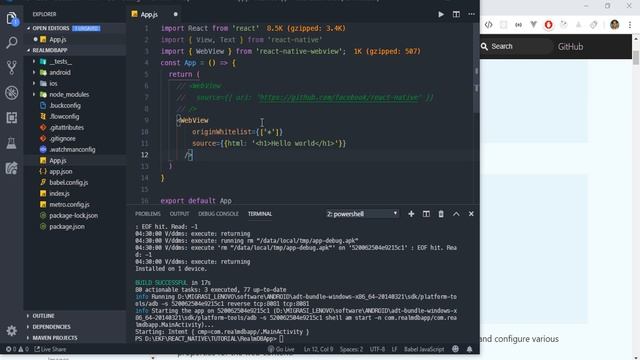Open .flowconfig in the explorer
The width and height of the screenshot is (640, 360).
(x=75, y=116)
